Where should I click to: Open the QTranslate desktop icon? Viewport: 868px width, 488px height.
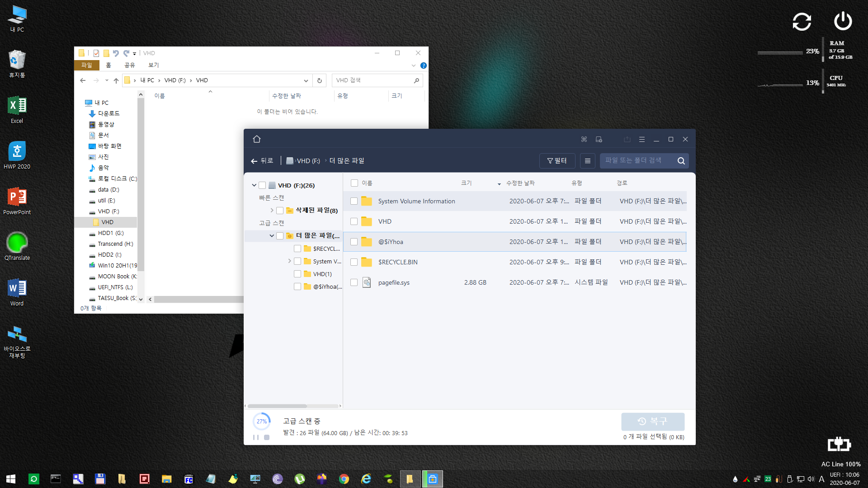[17, 247]
